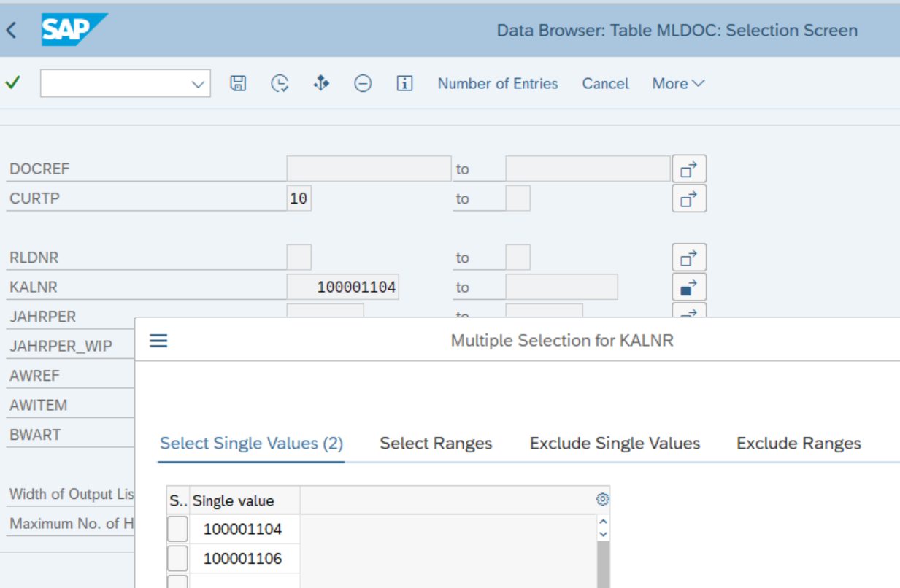Open multiple selection for KALNR
Image resolution: width=900 pixels, height=588 pixels.
[x=688, y=287]
